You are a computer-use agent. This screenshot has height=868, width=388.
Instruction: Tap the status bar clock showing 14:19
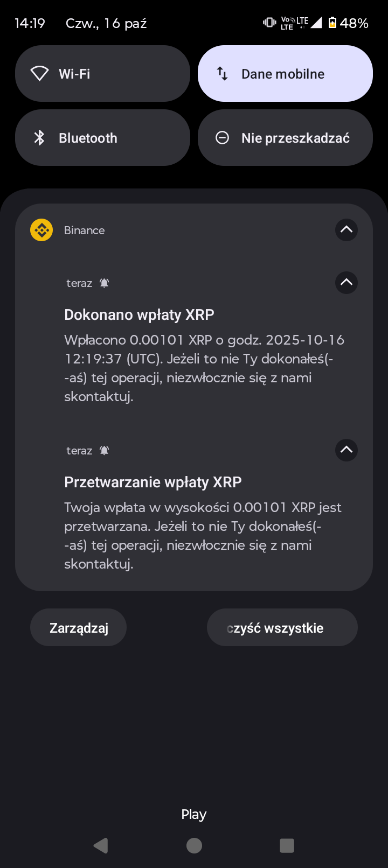click(x=30, y=23)
